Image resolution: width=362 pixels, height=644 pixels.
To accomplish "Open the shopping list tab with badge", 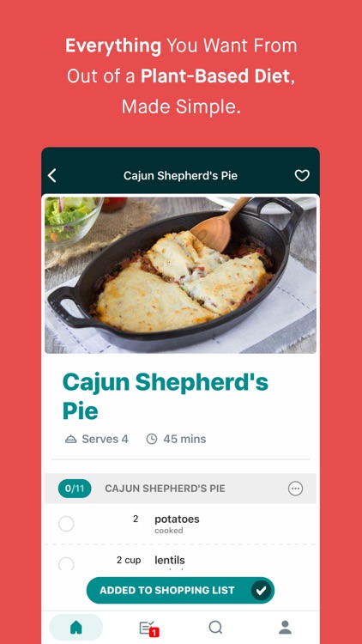I will coord(148,629).
